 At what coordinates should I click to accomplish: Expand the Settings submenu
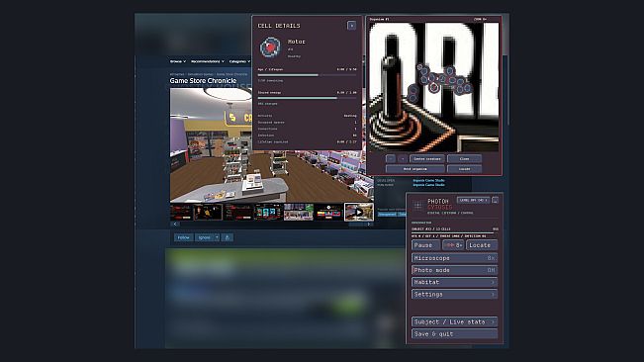(454, 295)
